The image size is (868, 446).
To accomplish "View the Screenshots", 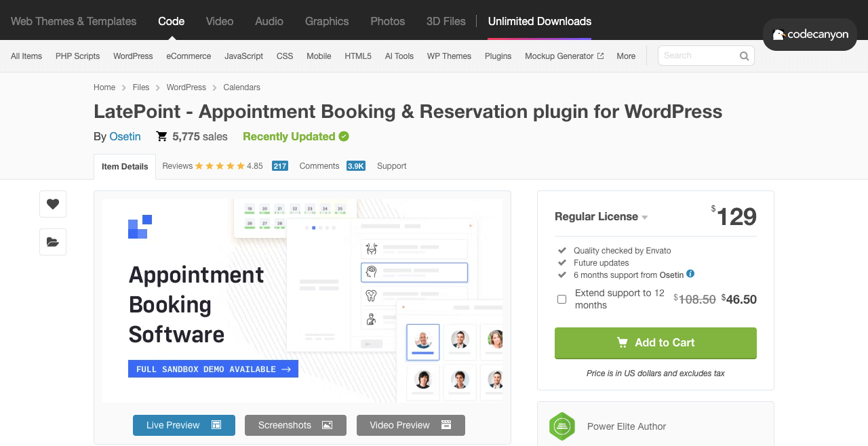I will click(296, 425).
